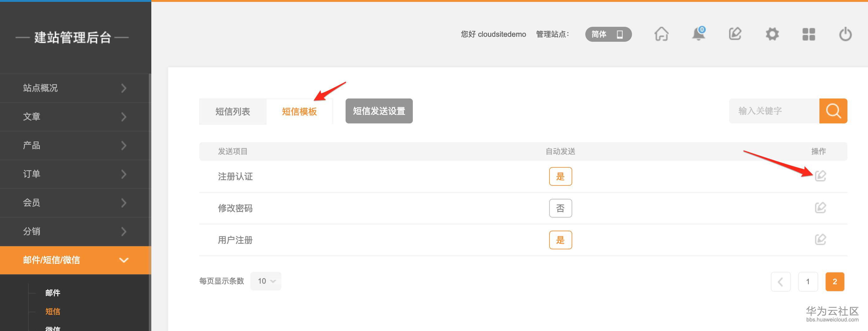868x331 pixels.
Task: Click the 建站管理后台 title
Action: [73, 37]
